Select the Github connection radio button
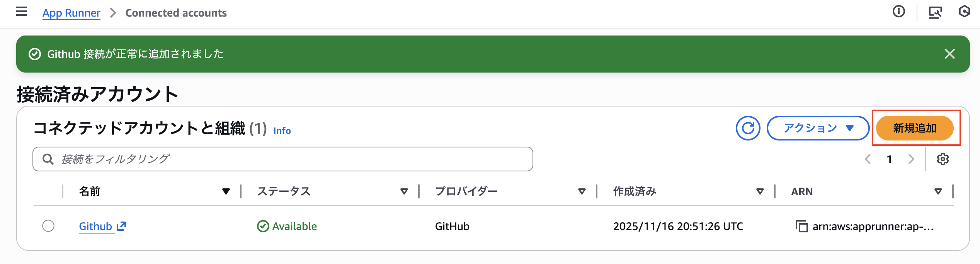Screen dimensions: 980x264 48,227
